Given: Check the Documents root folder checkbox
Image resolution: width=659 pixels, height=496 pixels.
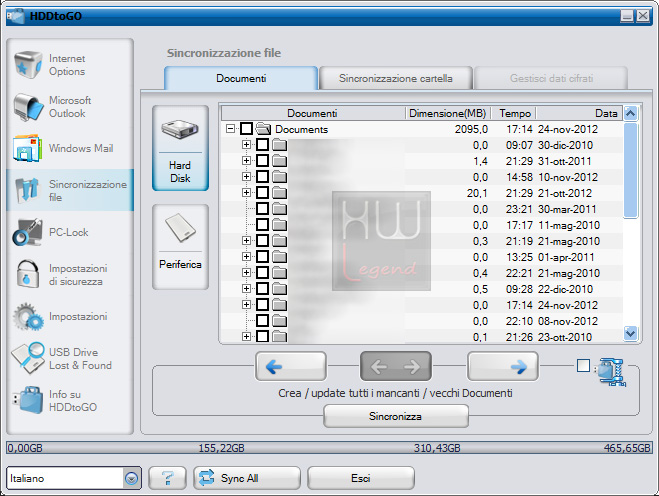Looking at the screenshot, I should (x=247, y=129).
